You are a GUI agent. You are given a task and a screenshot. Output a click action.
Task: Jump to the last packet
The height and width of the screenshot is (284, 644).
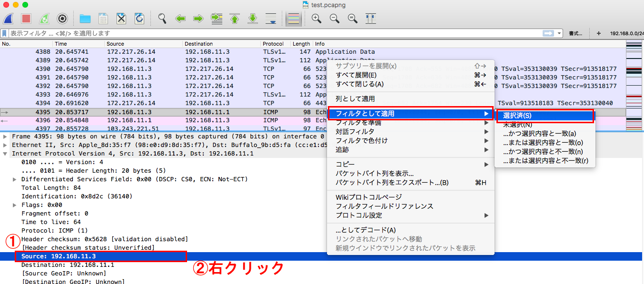coord(253,19)
